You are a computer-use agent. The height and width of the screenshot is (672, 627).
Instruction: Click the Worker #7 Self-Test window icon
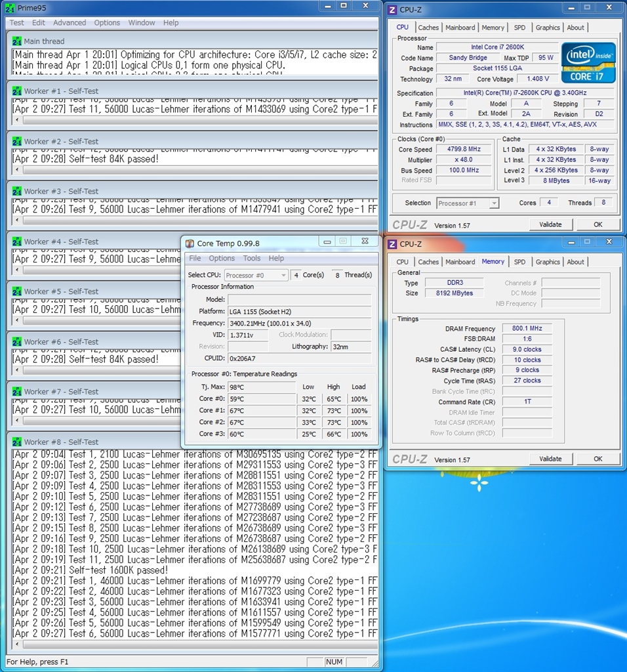(16, 392)
